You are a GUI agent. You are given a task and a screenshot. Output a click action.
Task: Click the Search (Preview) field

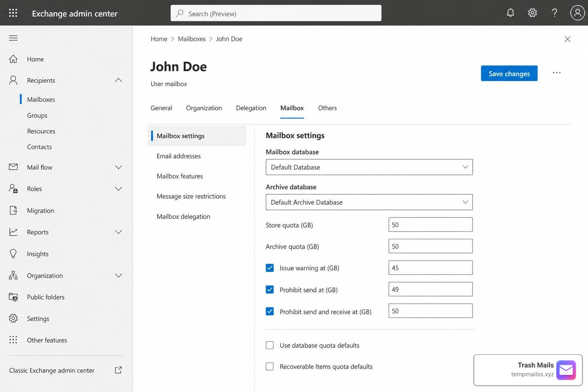276,13
